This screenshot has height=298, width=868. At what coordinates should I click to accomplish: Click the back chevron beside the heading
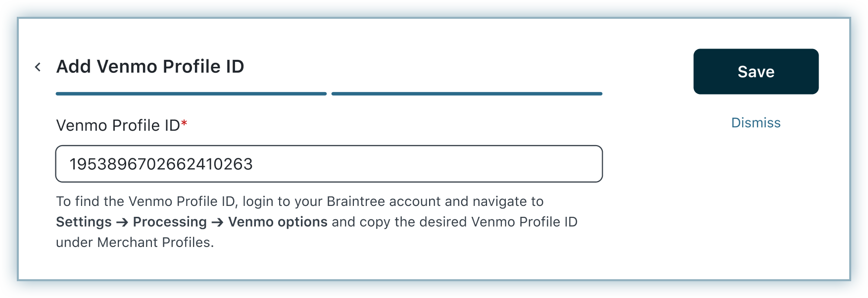tap(38, 67)
